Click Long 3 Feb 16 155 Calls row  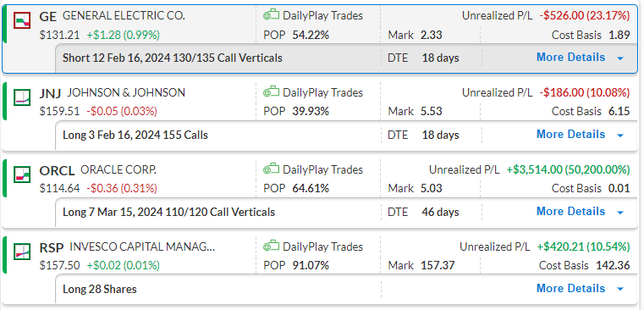click(346, 136)
